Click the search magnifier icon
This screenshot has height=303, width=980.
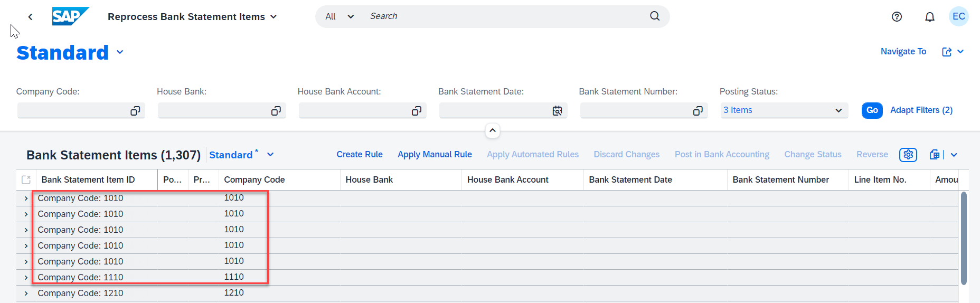click(655, 16)
